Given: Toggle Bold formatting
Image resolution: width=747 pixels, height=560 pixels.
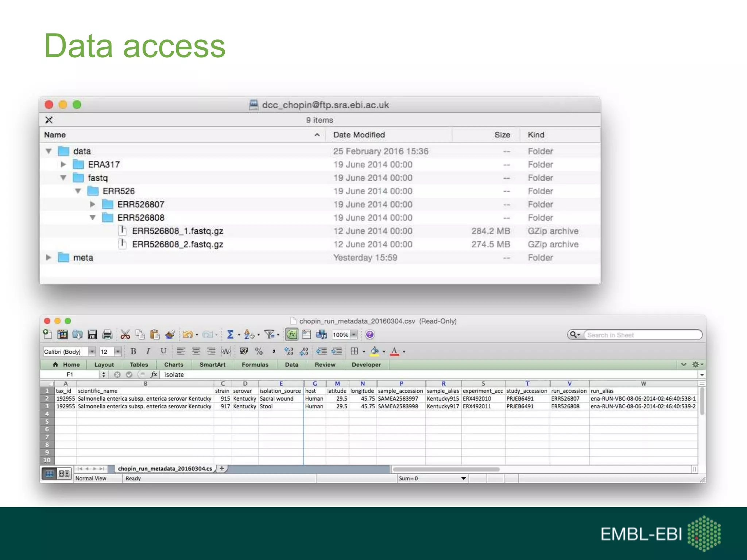Looking at the screenshot, I should click(133, 351).
